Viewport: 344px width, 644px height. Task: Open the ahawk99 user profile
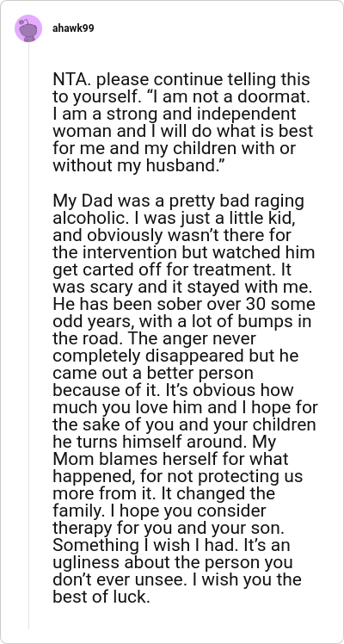pos(73,28)
